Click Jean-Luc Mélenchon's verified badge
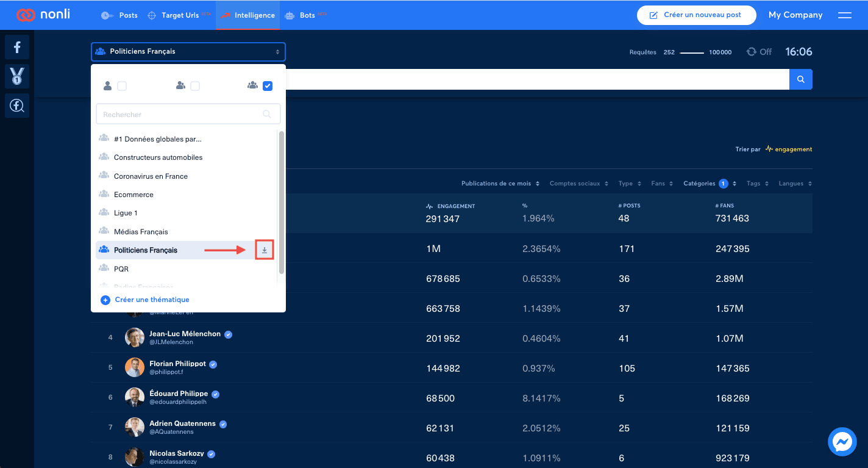The image size is (868, 468). [228, 334]
